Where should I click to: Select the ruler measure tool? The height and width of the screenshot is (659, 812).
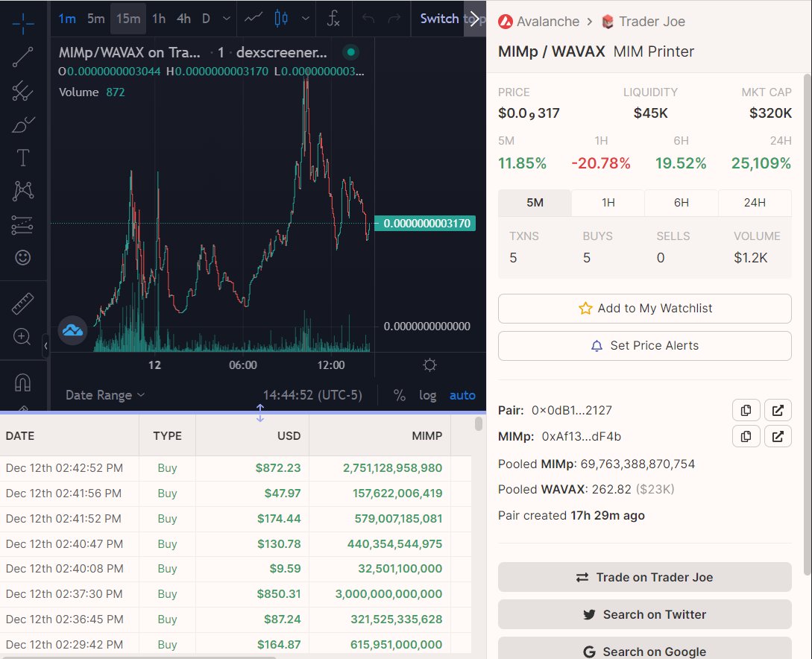[x=23, y=303]
